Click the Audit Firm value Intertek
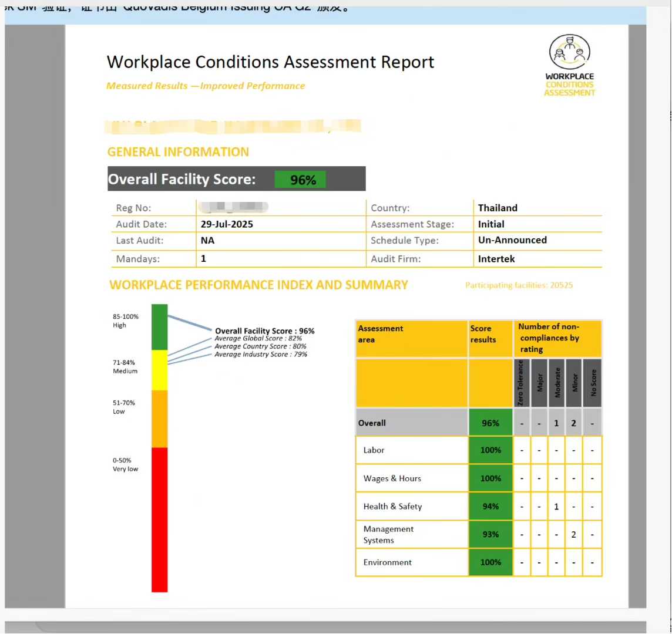 point(496,259)
